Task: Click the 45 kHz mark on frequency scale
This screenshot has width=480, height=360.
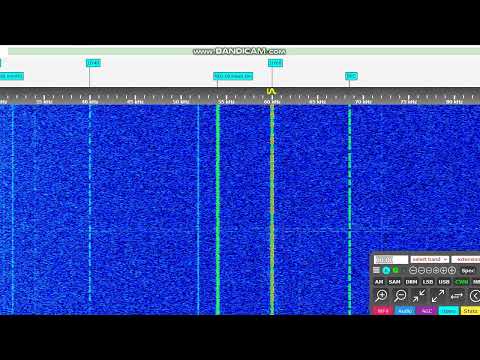Action: coord(135,102)
